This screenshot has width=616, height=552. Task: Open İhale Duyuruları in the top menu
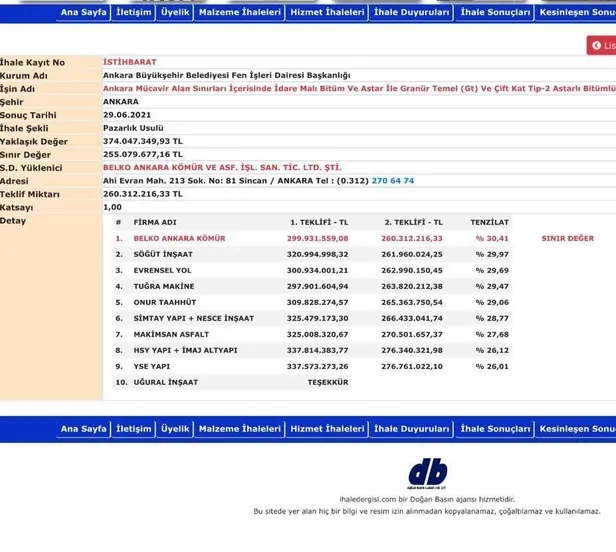pyautogui.click(x=411, y=12)
